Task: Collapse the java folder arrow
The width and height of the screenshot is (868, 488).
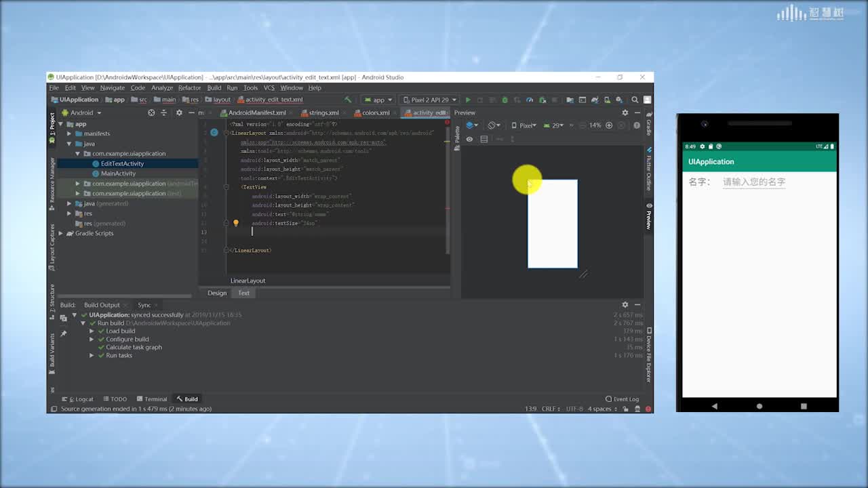Action: [69, 144]
